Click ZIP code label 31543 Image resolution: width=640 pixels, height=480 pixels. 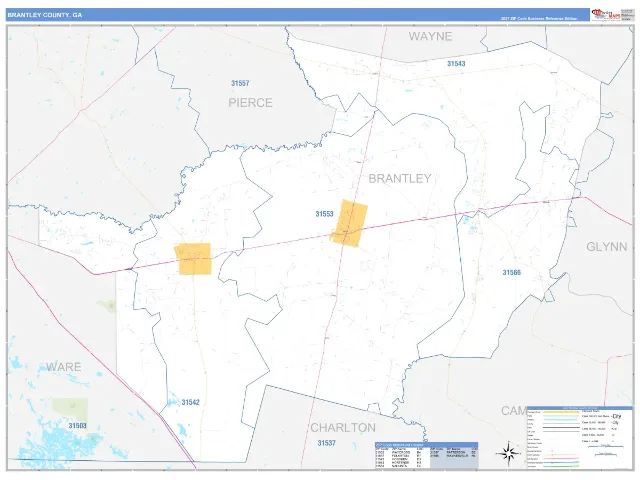(456, 64)
